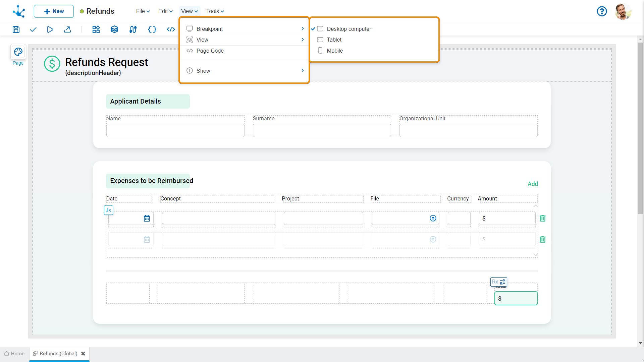Click calendar icon in first Date field
Viewport: 644px width, 362px height.
click(147, 218)
